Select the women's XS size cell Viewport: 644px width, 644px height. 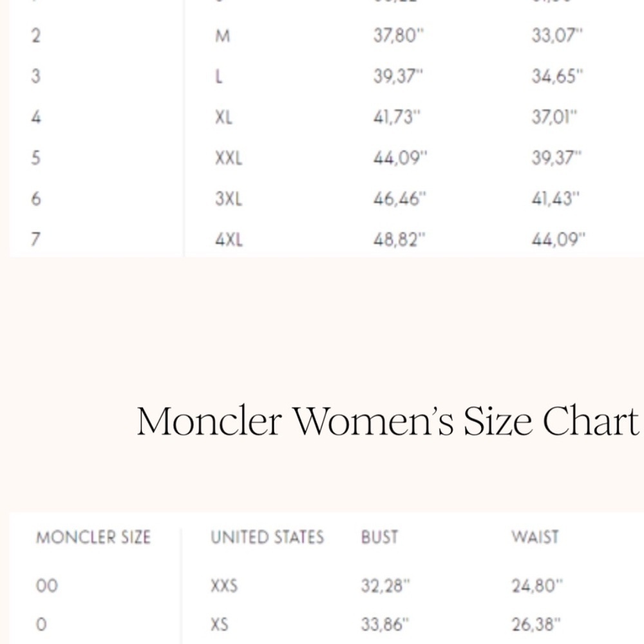[220, 625]
